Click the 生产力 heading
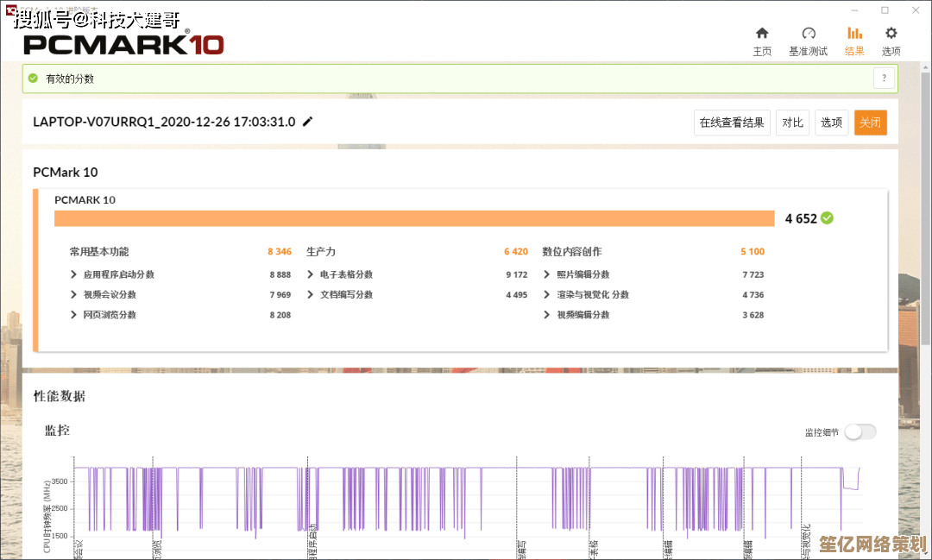Image resolution: width=932 pixels, height=560 pixels. (321, 251)
